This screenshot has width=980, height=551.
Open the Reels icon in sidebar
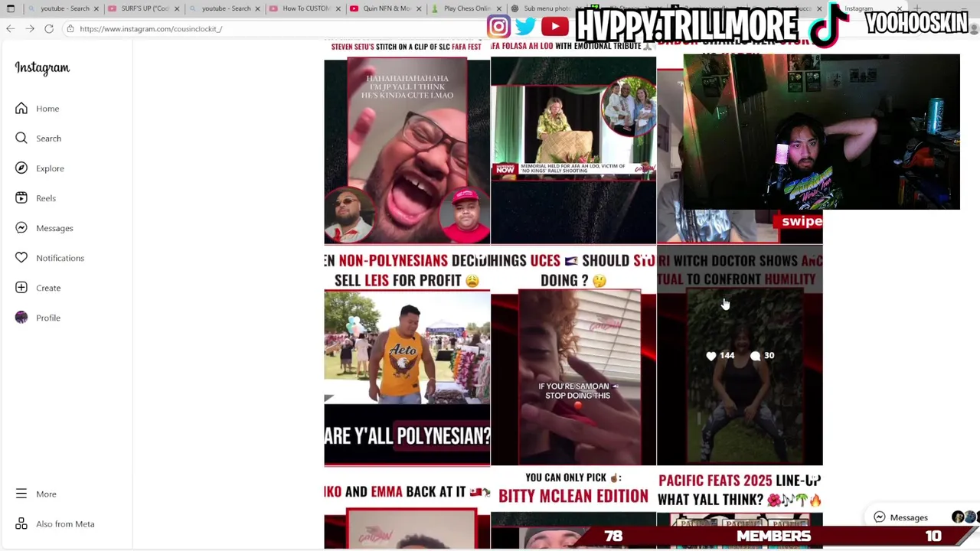click(x=21, y=198)
